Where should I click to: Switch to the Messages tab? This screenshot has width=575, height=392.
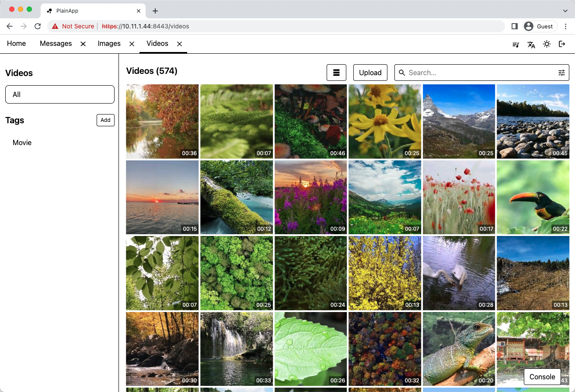point(56,44)
